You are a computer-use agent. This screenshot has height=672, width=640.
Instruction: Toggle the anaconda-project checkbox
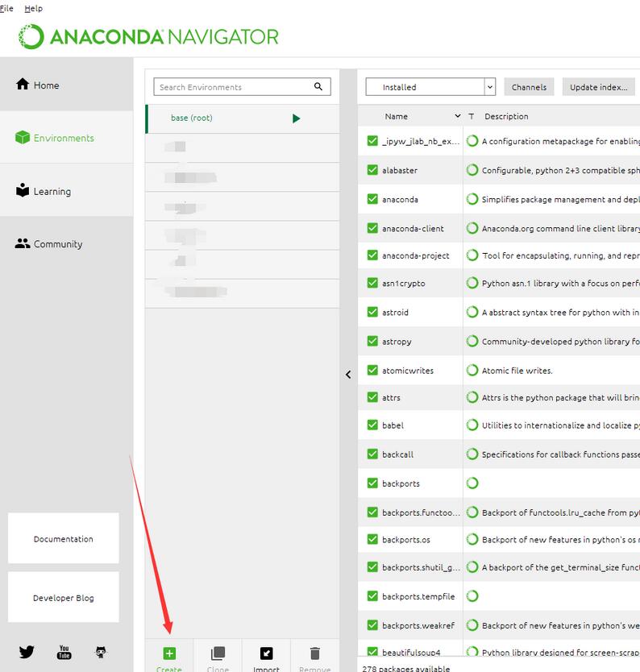pyautogui.click(x=372, y=255)
